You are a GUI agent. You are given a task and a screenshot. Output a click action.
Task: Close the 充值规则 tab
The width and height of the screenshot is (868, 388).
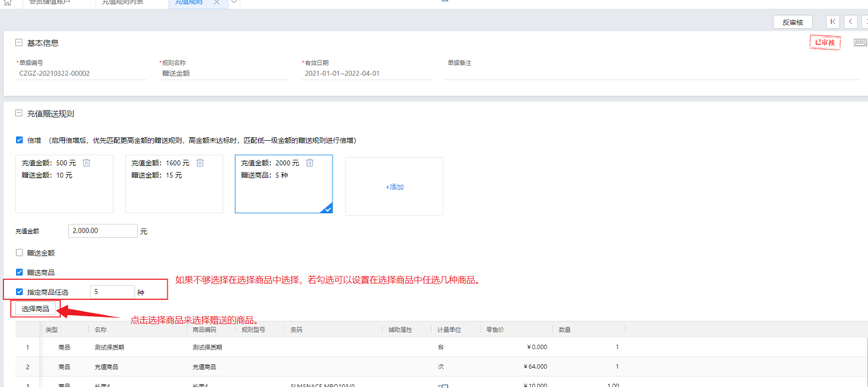coord(216,2)
